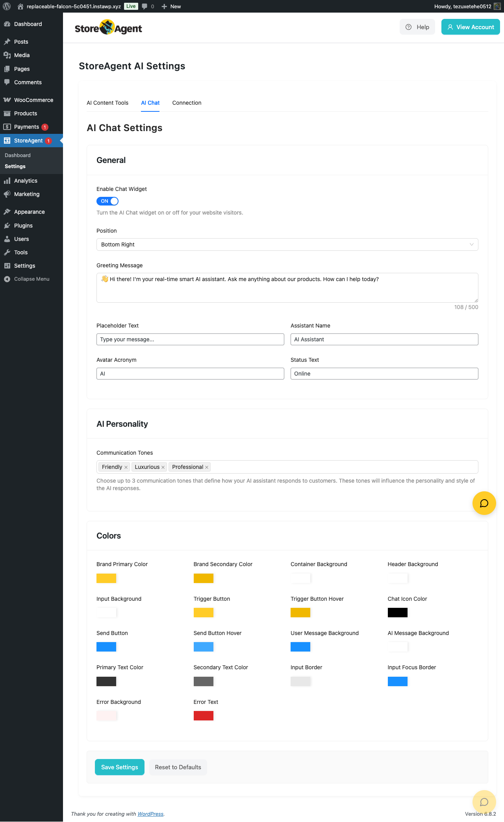Screen dimensions: 504x822
Task: Pick the Trigger Button Hover swatch
Action: pos(300,613)
